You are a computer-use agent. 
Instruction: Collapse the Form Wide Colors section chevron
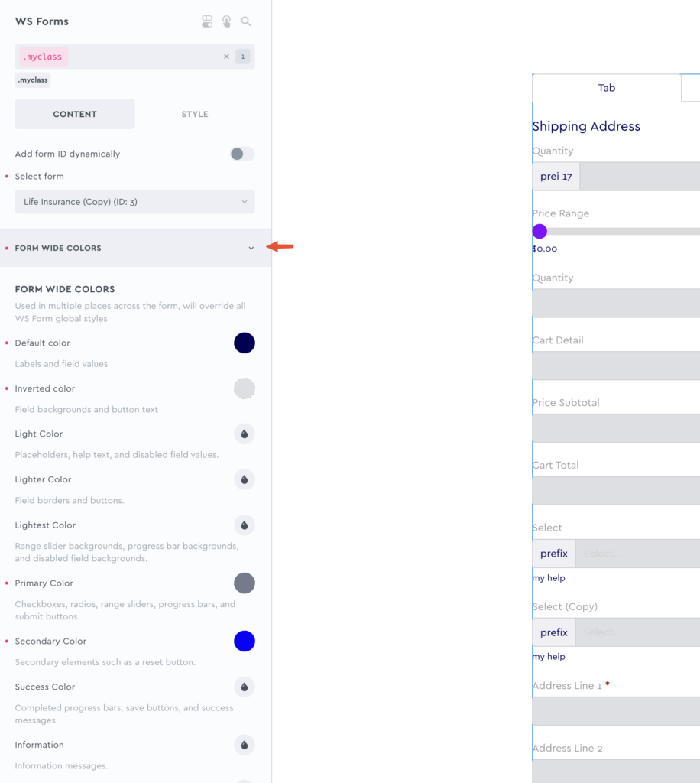(x=251, y=248)
